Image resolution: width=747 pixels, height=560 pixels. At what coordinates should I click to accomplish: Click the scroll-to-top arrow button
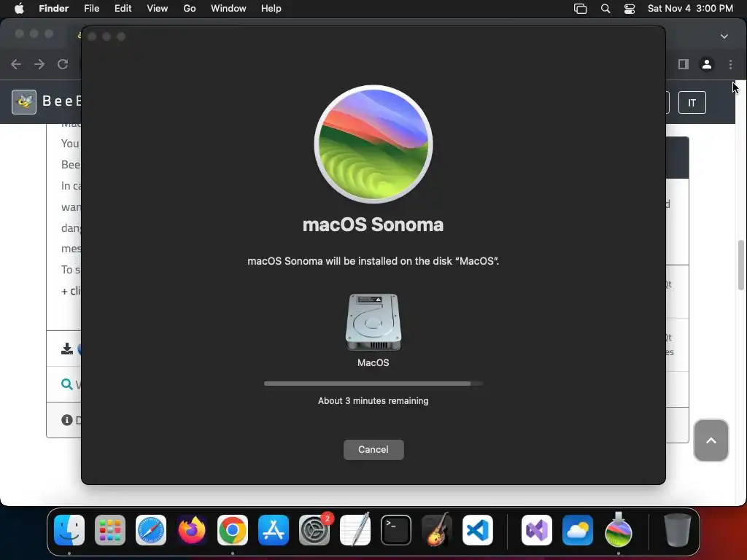coord(711,440)
